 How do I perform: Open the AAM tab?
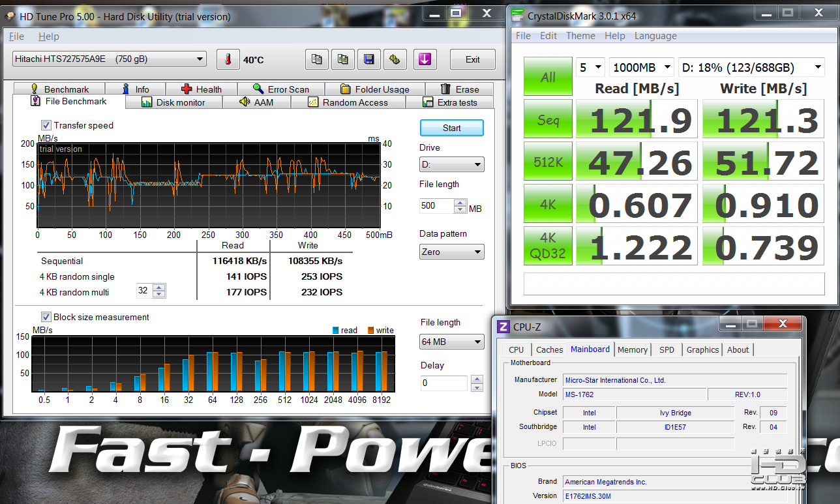pyautogui.click(x=256, y=102)
